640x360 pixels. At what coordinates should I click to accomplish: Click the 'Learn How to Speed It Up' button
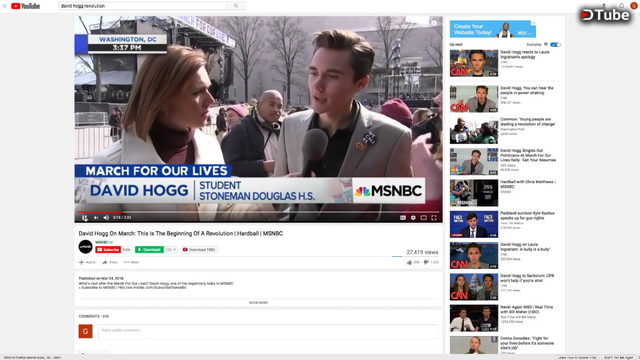(x=577, y=358)
